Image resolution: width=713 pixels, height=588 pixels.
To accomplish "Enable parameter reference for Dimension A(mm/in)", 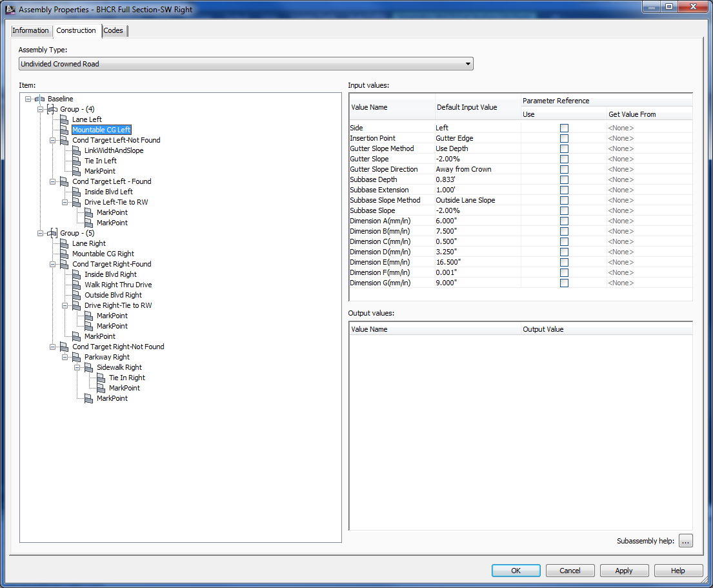I will click(x=564, y=221).
